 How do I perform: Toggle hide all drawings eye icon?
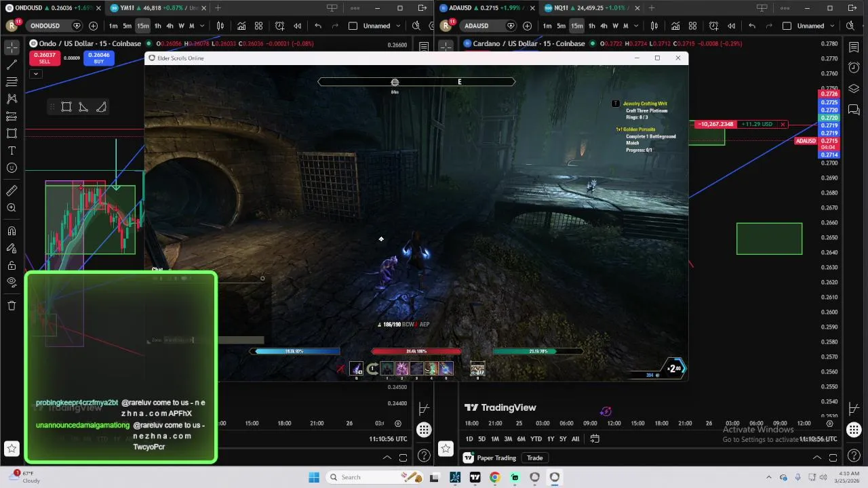12,283
